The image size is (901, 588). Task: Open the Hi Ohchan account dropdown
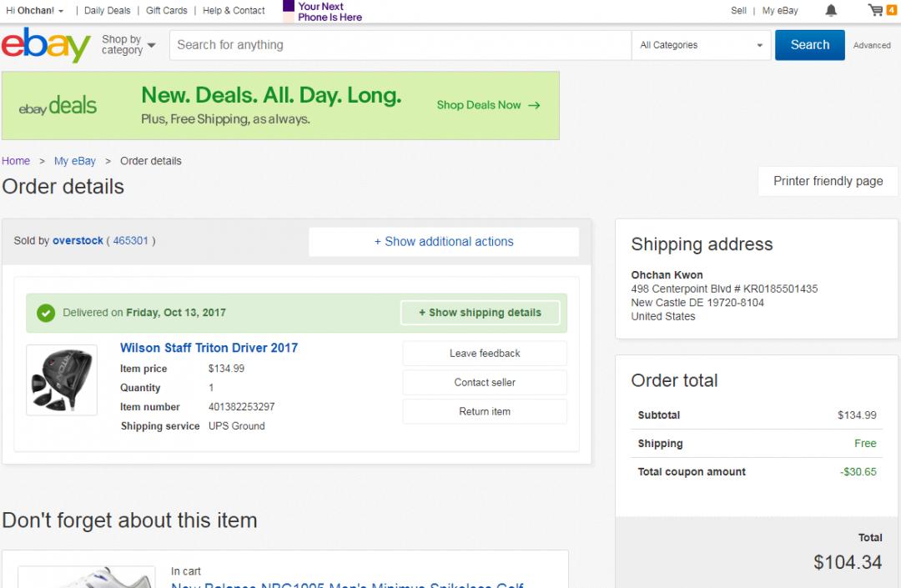pos(35,11)
